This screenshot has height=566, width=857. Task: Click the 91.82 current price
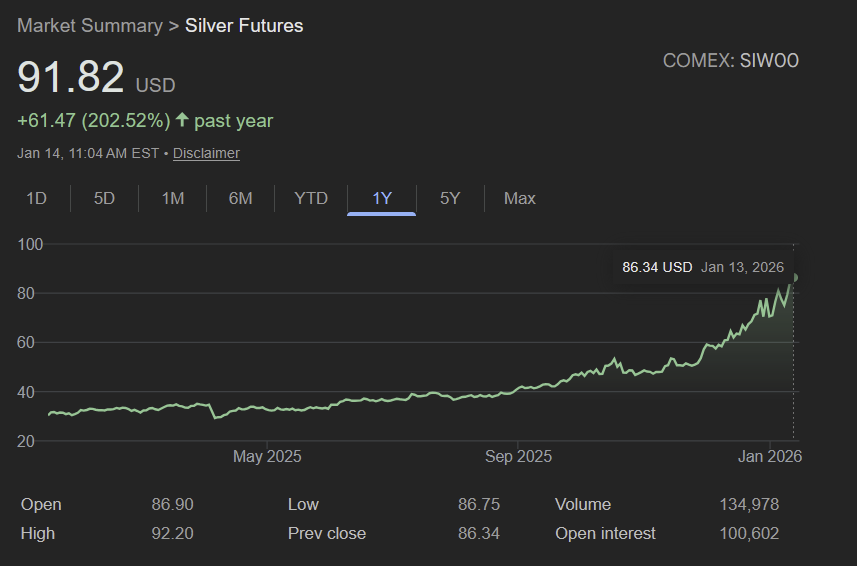point(71,78)
